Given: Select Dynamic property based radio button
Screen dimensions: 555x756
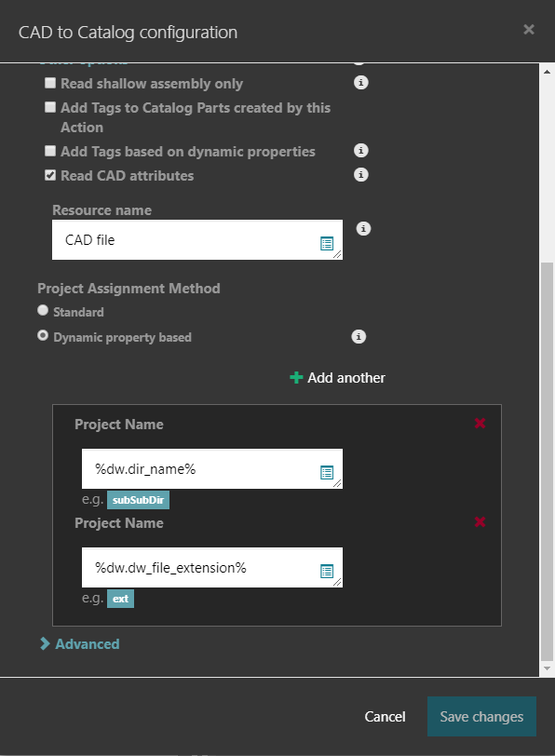Looking at the screenshot, I should click(x=43, y=335).
